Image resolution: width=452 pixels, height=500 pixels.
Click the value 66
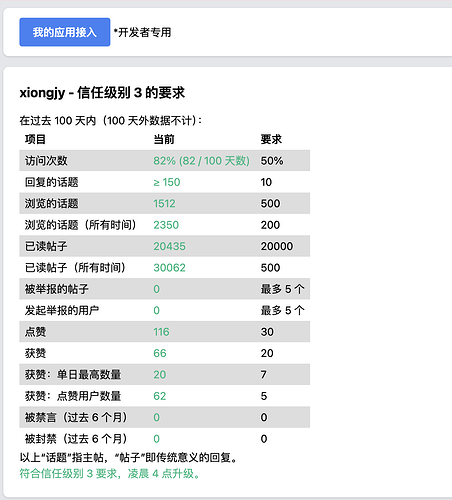click(x=160, y=353)
